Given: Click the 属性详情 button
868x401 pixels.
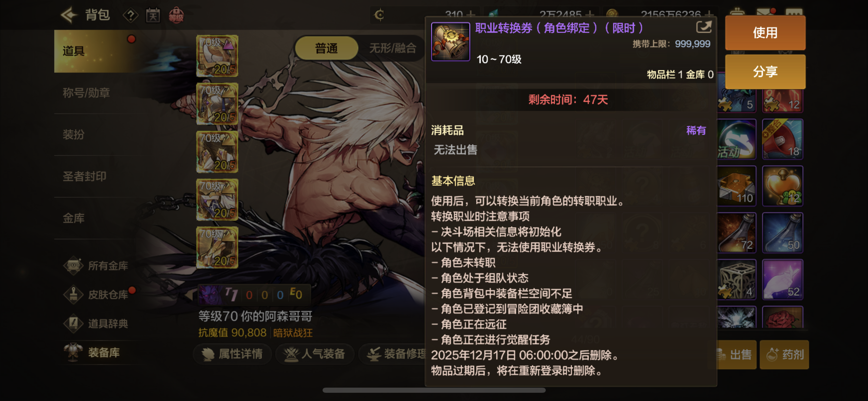Looking at the screenshot, I should coord(233,354).
